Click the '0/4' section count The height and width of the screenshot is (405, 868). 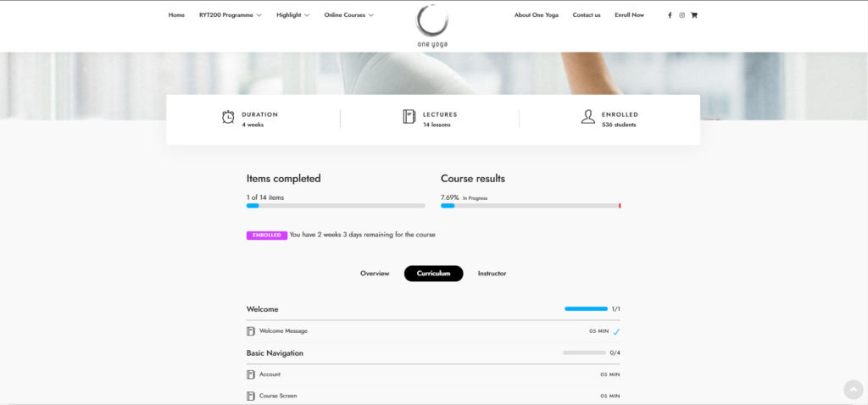pyautogui.click(x=615, y=353)
